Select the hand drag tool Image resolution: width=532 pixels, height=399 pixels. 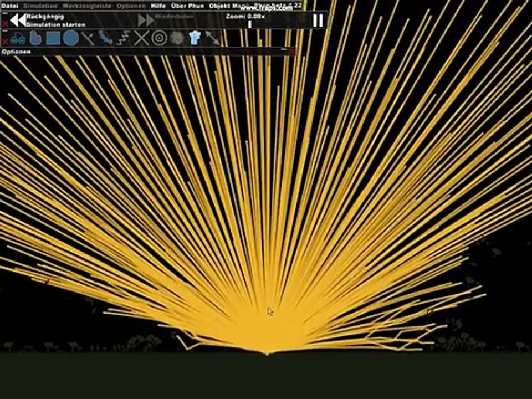point(195,38)
